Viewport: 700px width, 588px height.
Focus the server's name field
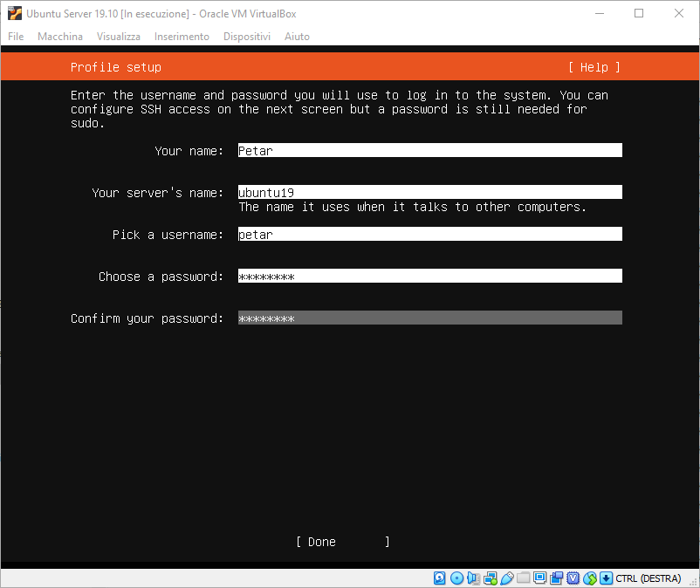coord(430,192)
